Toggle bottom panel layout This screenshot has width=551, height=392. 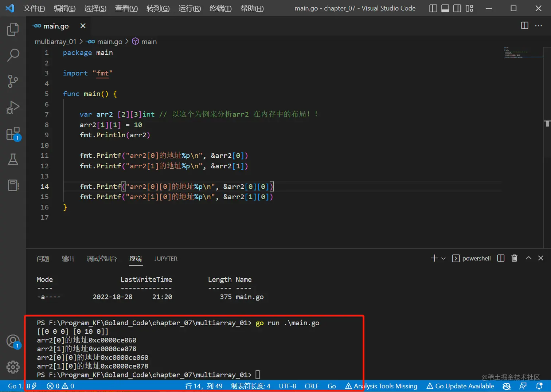pyautogui.click(x=445, y=8)
